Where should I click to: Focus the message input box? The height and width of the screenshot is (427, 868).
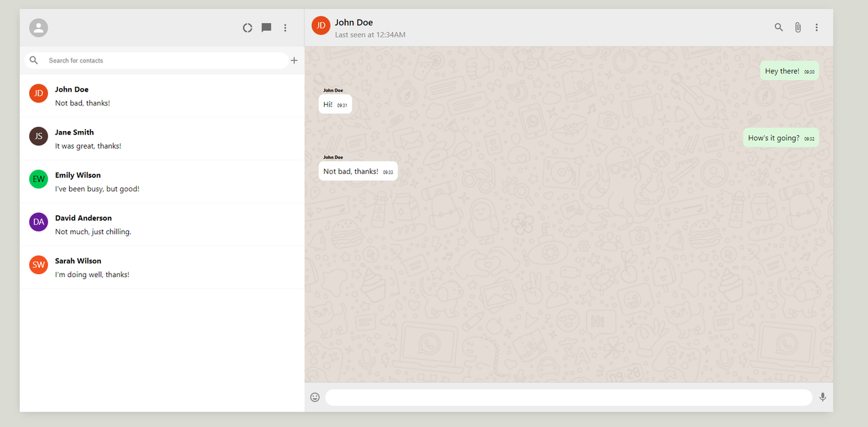pyautogui.click(x=569, y=397)
